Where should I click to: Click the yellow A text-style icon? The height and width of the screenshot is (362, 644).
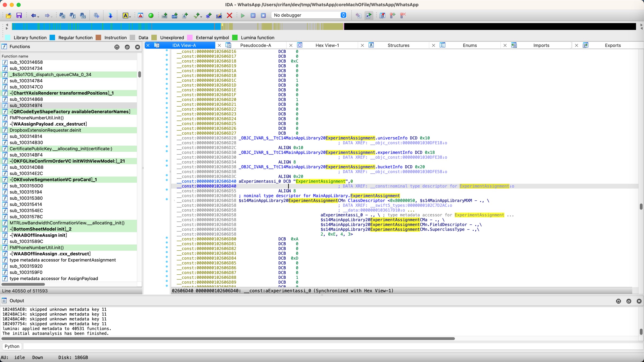click(x=125, y=15)
